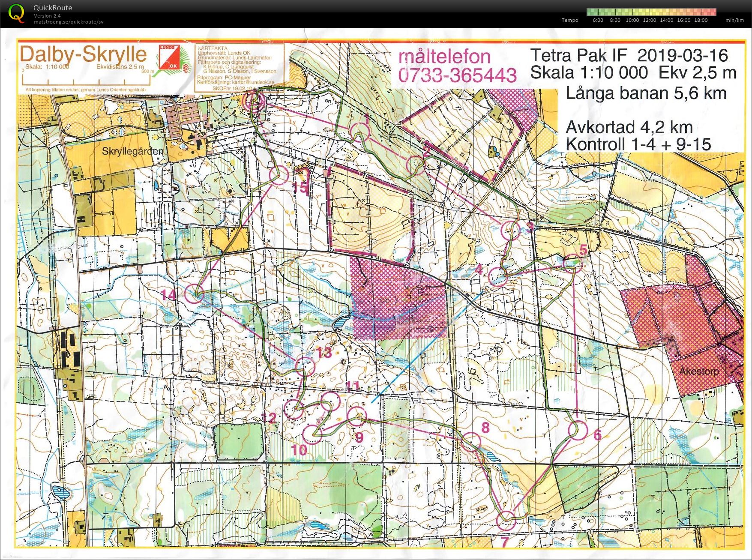This screenshot has width=752, height=560.
Task: Click the Akestorp place label
Action: [699, 371]
